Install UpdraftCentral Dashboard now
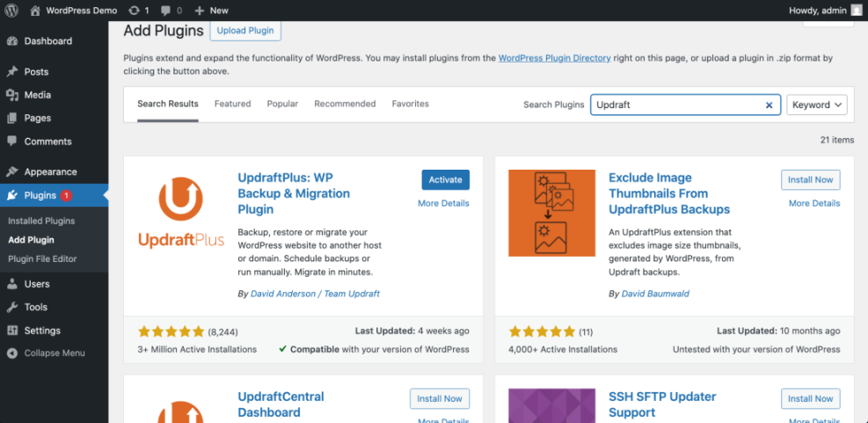 click(x=440, y=398)
